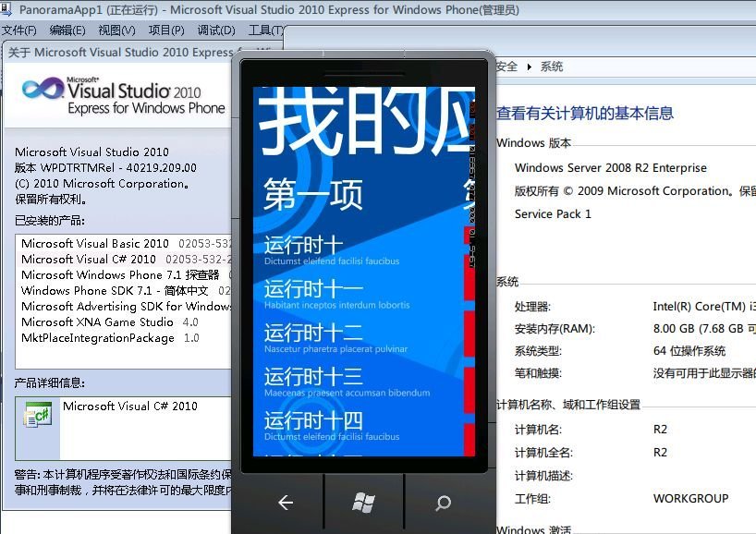Open the 工具(T) menu
Screen dimensions: 756x534
265,30
